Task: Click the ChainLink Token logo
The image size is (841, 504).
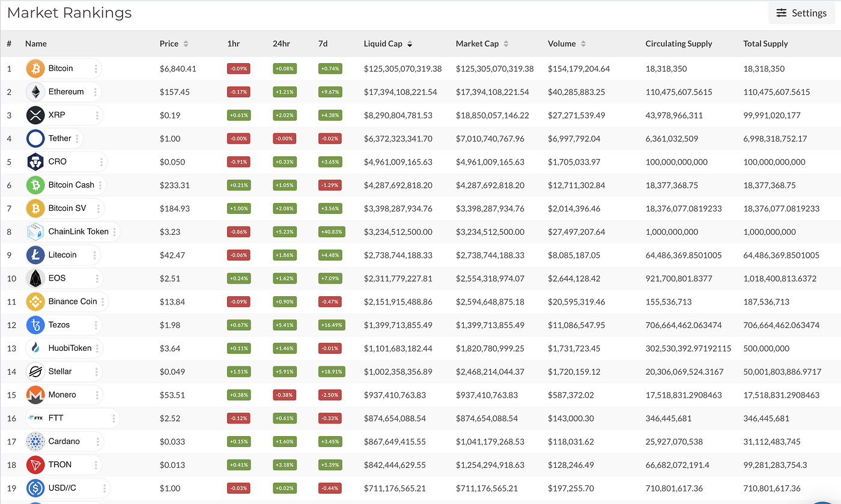Action: [35, 232]
